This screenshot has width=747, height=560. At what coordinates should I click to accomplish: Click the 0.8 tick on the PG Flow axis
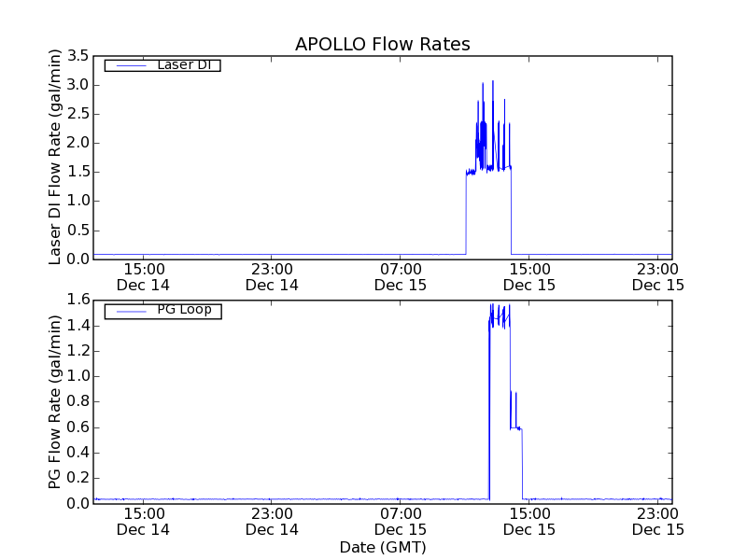(78, 401)
